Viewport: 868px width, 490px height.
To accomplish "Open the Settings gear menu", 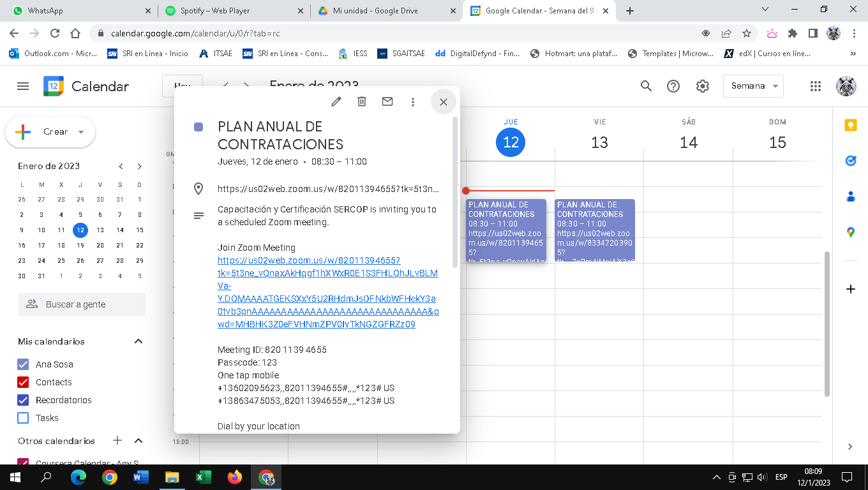I will tap(703, 86).
